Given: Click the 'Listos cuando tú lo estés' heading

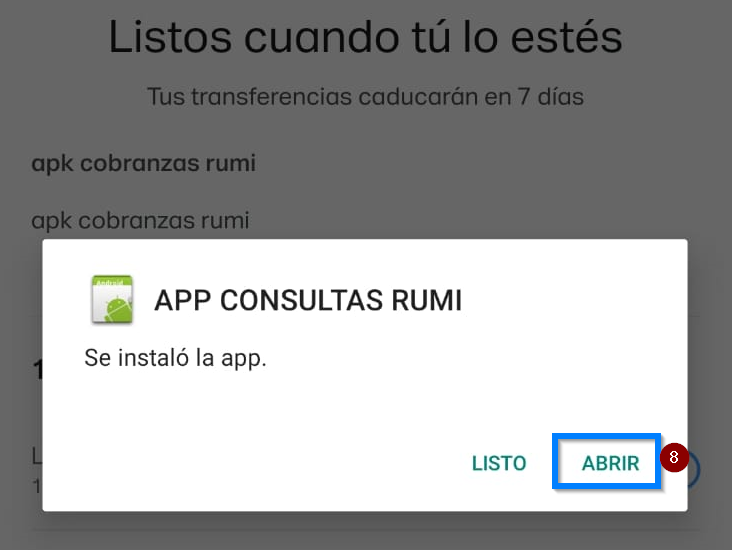Looking at the screenshot, I should 366,37.
